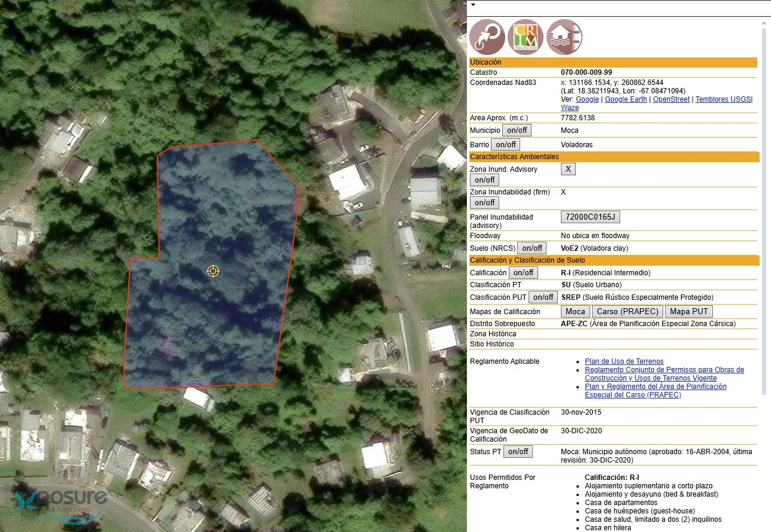Image resolution: width=771 pixels, height=532 pixels.
Task: Open the Plan de Uso de Terrenos link
Action: coord(624,361)
